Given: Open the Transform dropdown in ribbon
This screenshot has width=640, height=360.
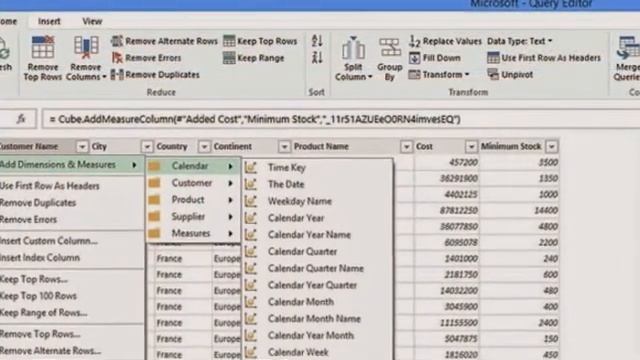Looking at the screenshot, I should (x=439, y=75).
